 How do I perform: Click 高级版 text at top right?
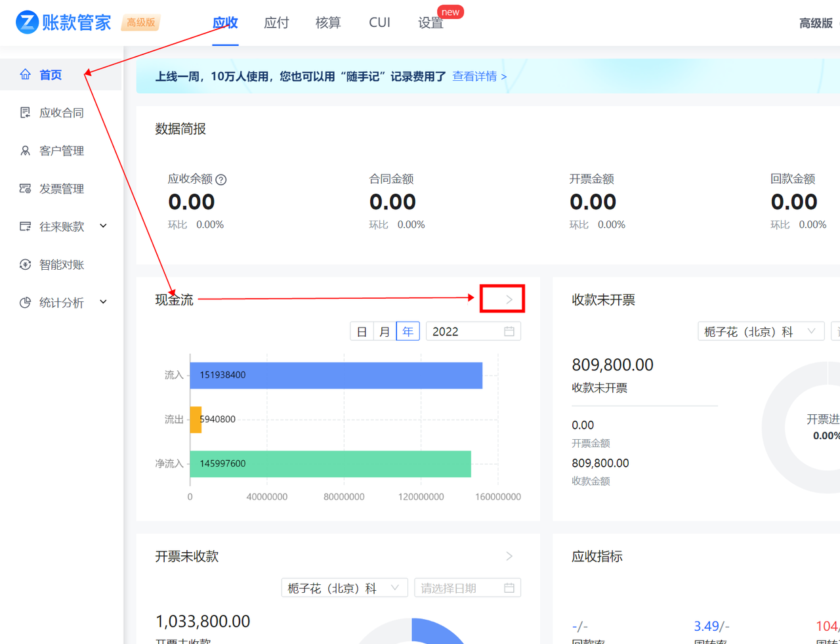[x=816, y=23]
